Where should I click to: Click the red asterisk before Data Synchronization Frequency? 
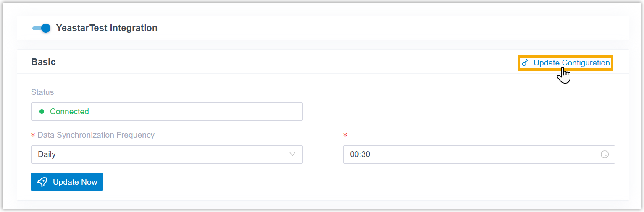(x=33, y=136)
